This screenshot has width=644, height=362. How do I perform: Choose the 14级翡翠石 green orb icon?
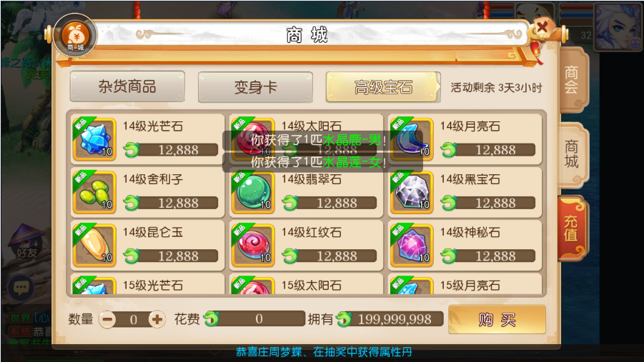[254, 193]
